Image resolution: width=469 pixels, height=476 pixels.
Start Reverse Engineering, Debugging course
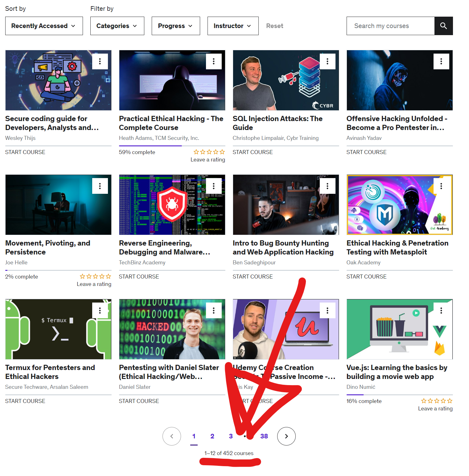[139, 276]
